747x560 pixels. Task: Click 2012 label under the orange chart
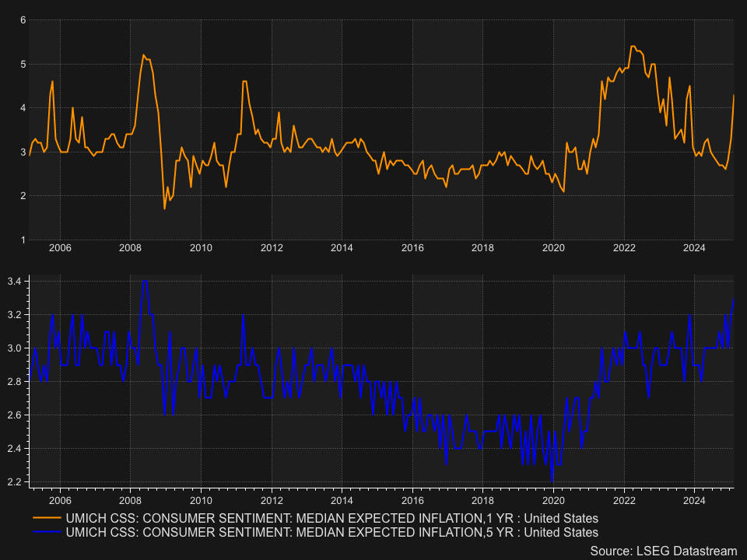272,247
